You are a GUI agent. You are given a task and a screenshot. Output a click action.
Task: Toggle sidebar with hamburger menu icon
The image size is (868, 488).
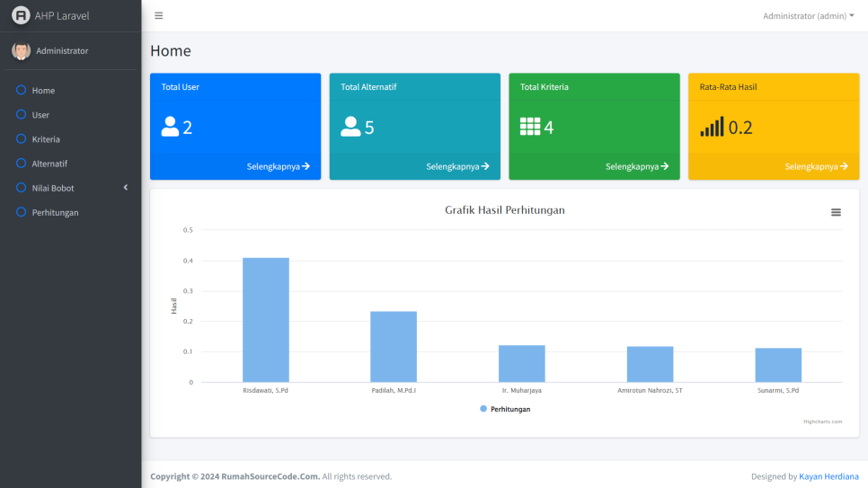pyautogui.click(x=159, y=15)
